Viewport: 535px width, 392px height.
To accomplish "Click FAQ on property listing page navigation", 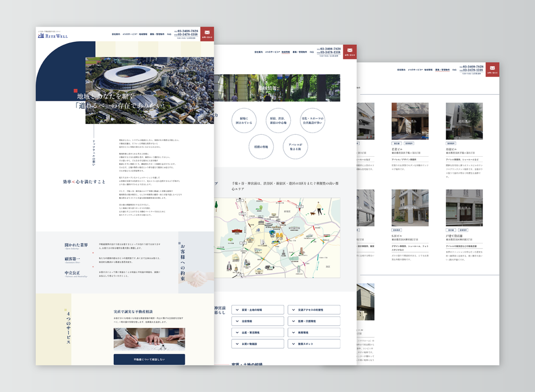I will coord(455,70).
